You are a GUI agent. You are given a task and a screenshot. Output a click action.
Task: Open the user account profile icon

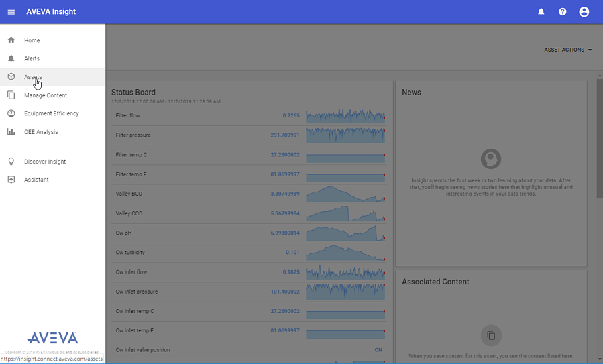click(584, 12)
